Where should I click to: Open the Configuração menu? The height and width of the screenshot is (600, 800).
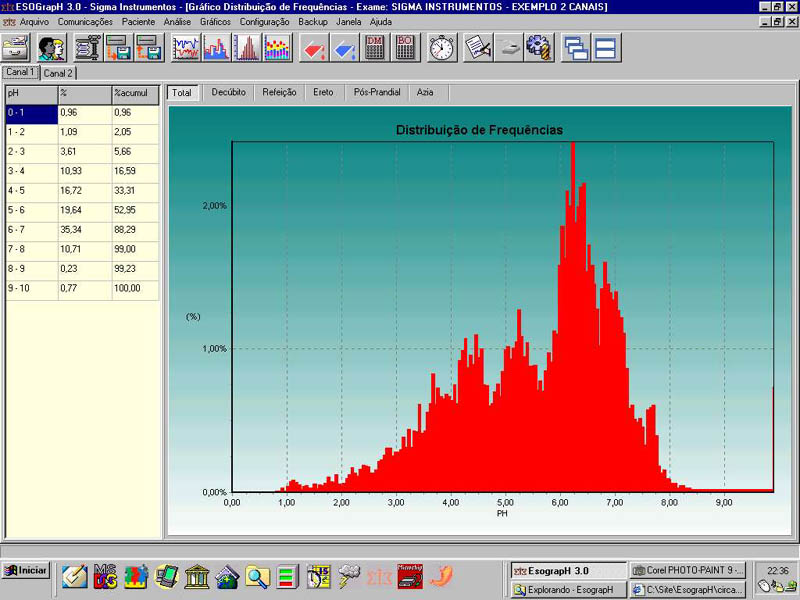[264, 21]
